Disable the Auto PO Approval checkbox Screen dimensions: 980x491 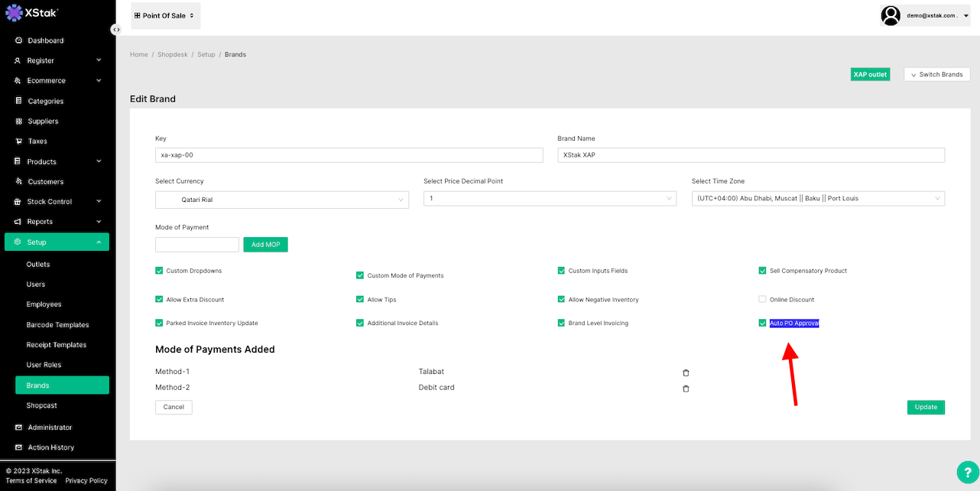tap(762, 323)
